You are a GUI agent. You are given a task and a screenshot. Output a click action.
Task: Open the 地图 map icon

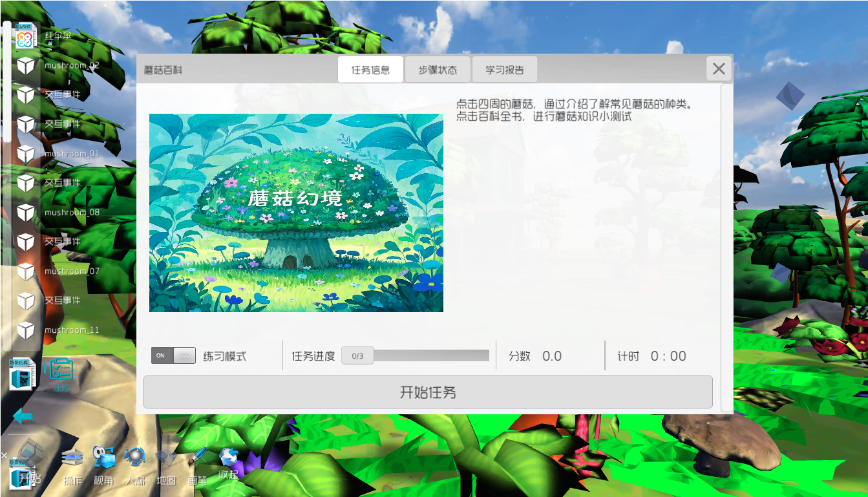166,465
